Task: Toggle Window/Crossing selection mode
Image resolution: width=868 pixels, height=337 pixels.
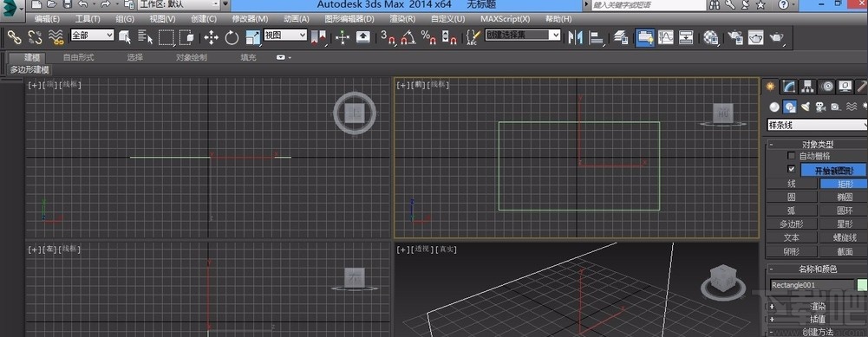Action: (186, 37)
